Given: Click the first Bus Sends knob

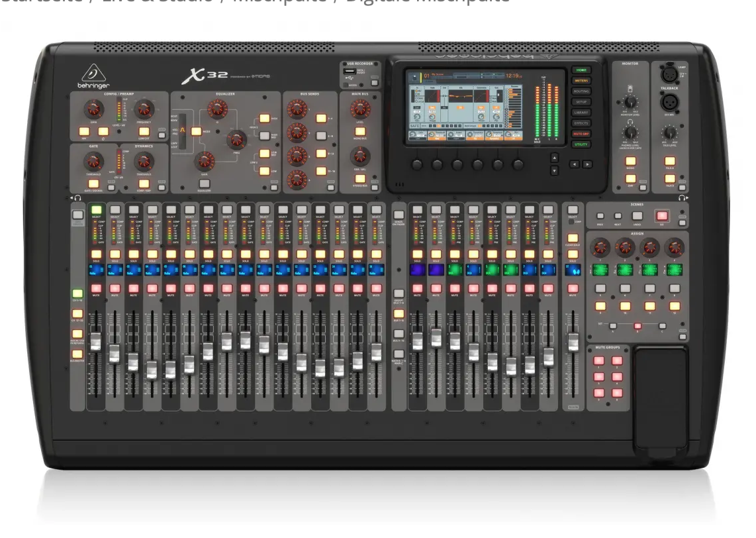Looking at the screenshot, I should coord(297,109).
